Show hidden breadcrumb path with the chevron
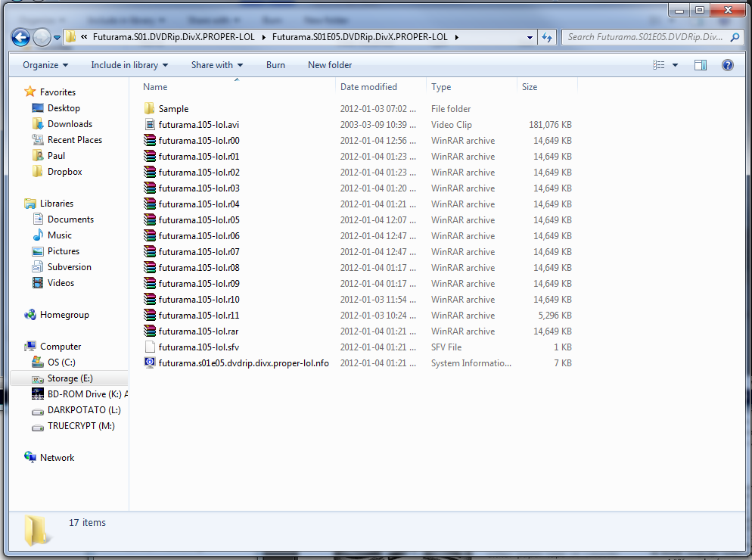 click(x=84, y=36)
